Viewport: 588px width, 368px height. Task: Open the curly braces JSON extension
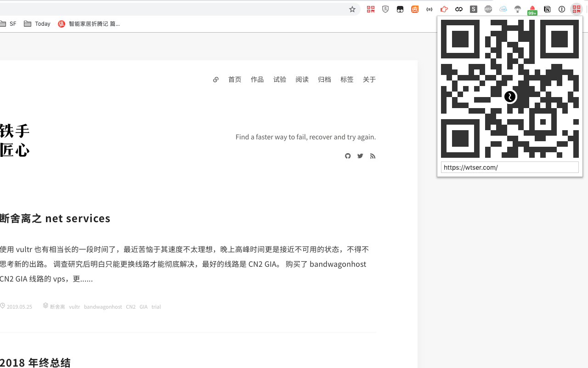(430, 9)
